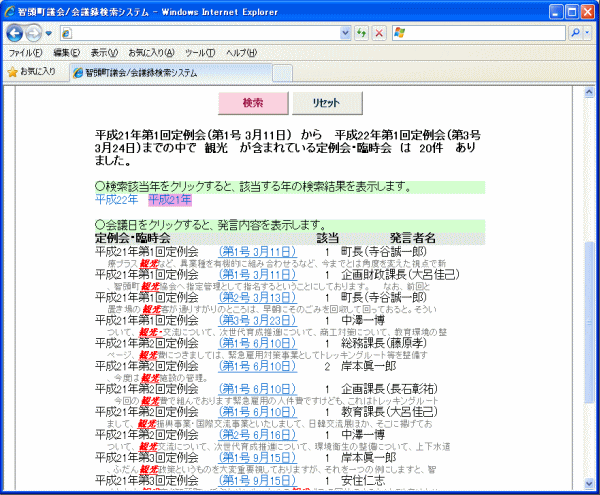
Task: Open the 第2号 3月13日 meeting link
Action: (258, 298)
